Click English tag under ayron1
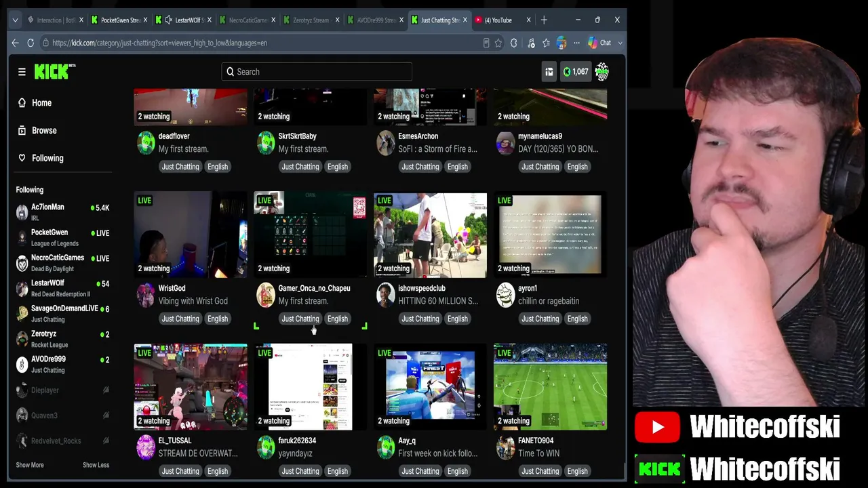This screenshot has width=868, height=488. pyautogui.click(x=577, y=319)
